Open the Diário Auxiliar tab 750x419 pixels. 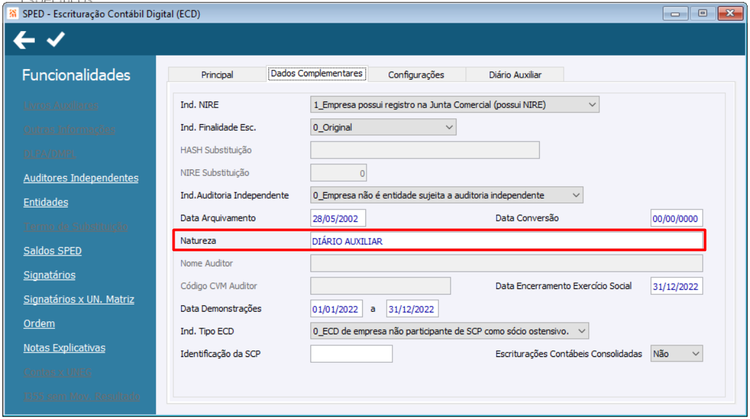coord(515,75)
